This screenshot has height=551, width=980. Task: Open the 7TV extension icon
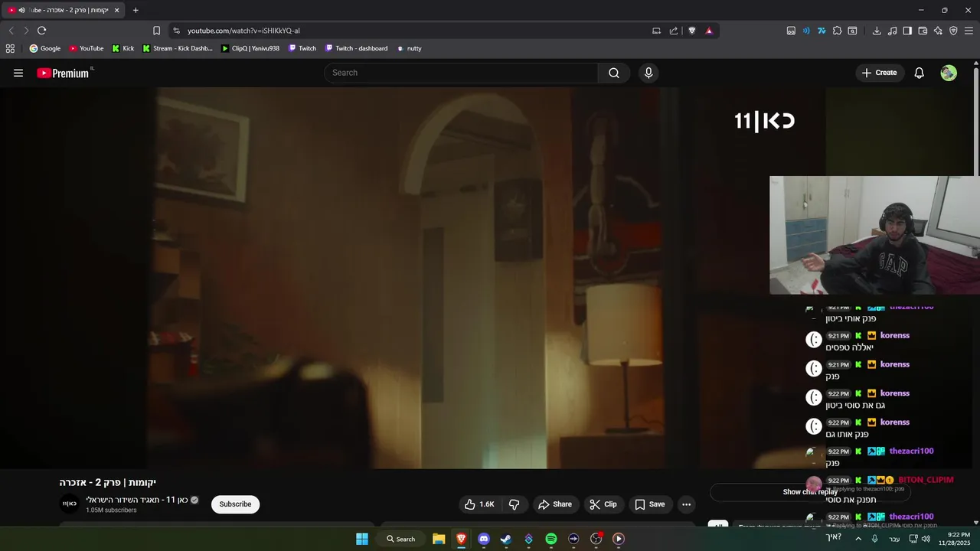[x=822, y=31]
